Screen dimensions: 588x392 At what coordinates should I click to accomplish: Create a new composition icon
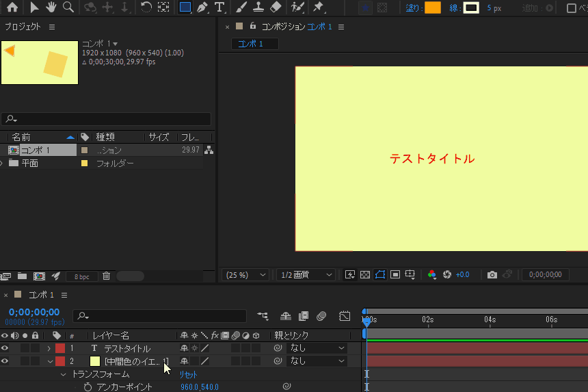click(x=39, y=276)
